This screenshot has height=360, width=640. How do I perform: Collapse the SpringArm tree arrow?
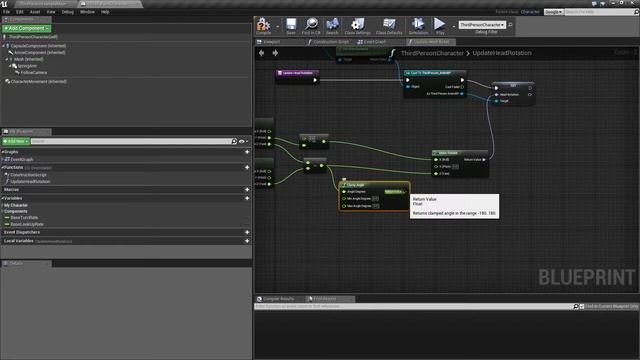[10, 66]
